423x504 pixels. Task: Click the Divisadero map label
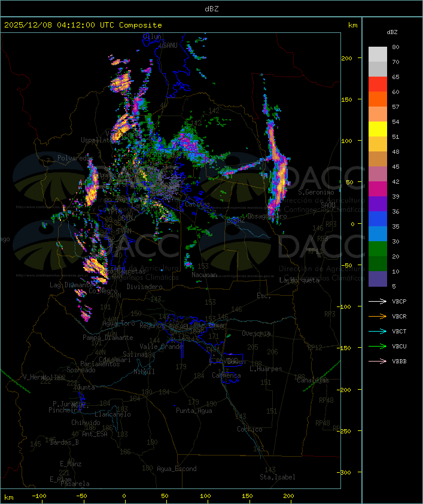pyautogui.click(x=144, y=287)
